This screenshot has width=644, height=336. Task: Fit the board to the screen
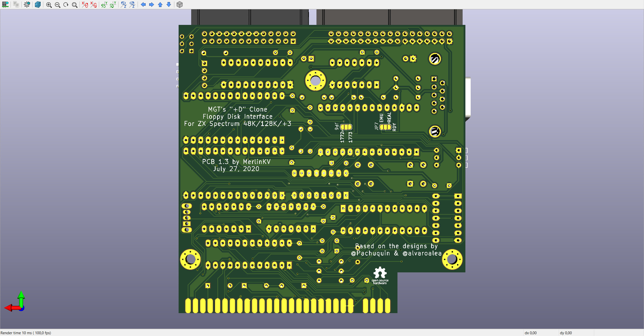click(x=74, y=5)
